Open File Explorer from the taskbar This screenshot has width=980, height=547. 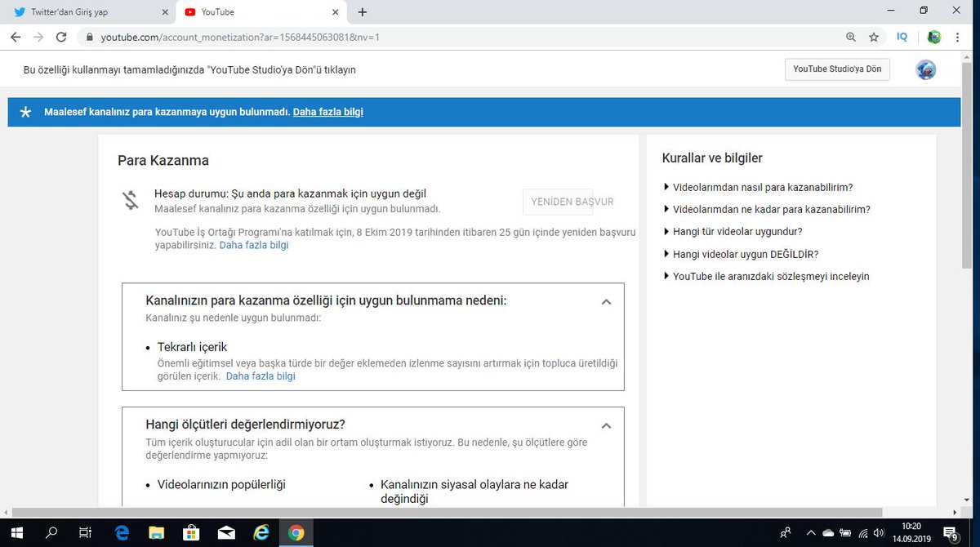click(x=158, y=532)
